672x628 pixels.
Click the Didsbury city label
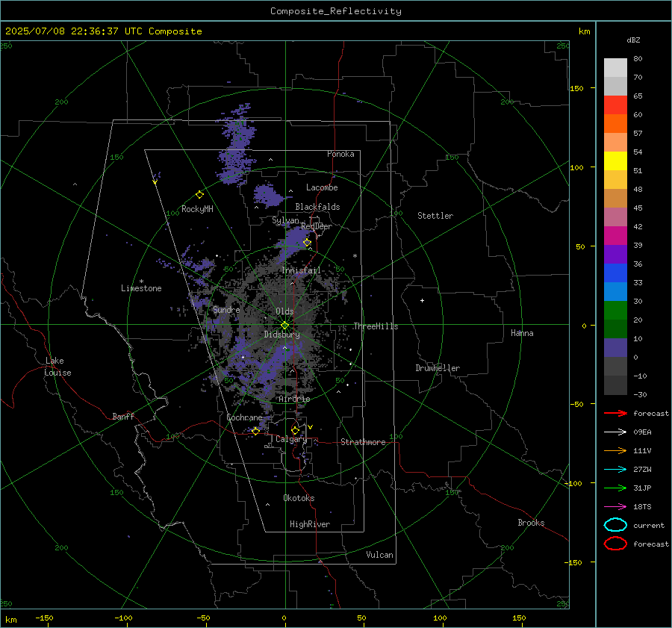281,335
